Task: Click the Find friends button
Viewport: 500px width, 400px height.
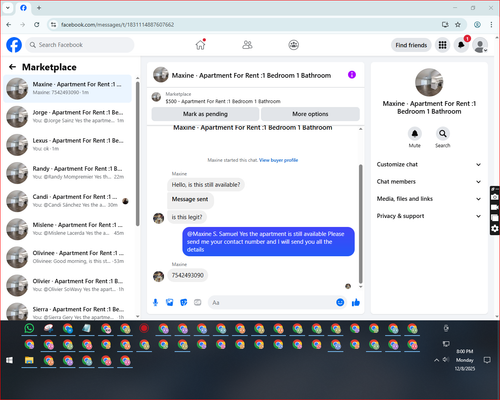Action: [411, 45]
